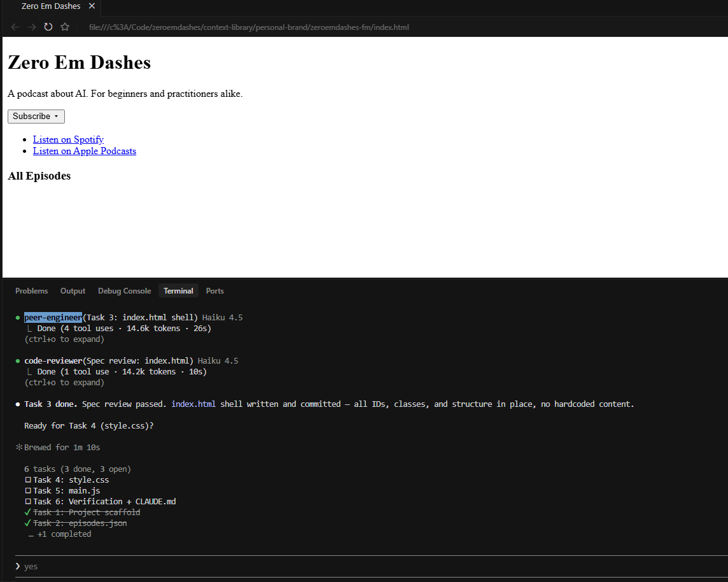Viewport: 728px width, 582px height.
Task: Click the podcast description paragraph
Action: tap(125, 94)
